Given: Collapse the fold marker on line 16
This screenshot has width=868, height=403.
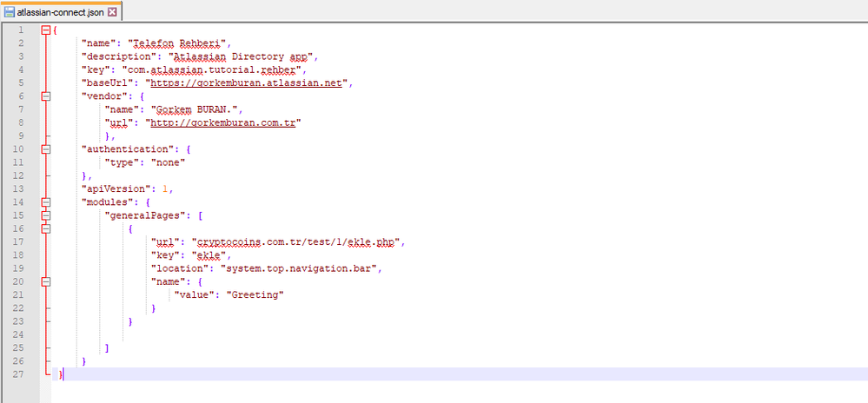Looking at the screenshot, I should coord(46,229).
